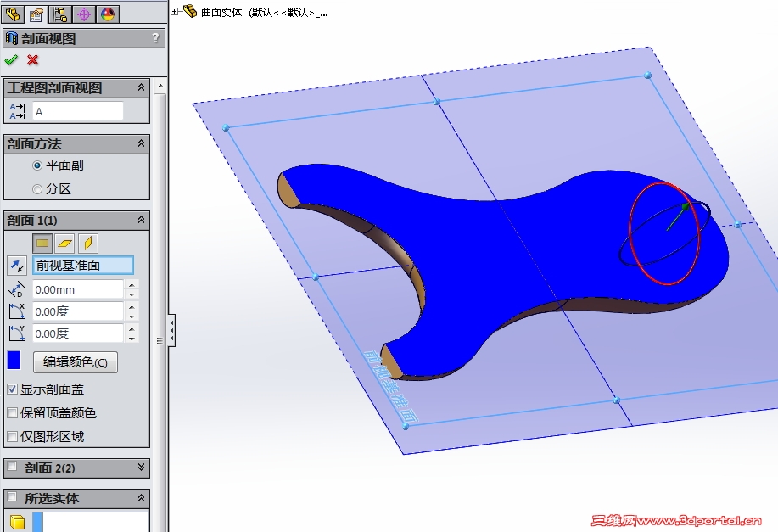Image resolution: width=778 pixels, height=532 pixels.
Task: Enable the 剖面 2(2) checkbox
Action: coord(12,467)
